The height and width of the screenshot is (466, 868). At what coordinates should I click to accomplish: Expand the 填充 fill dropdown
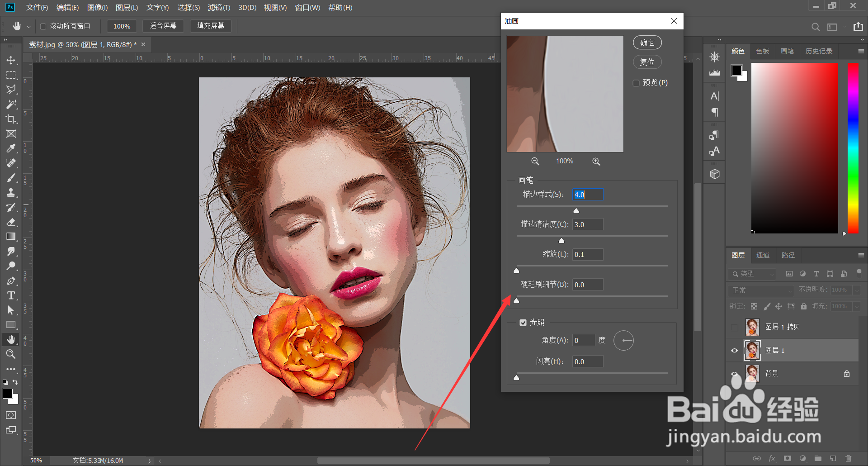[x=857, y=306]
